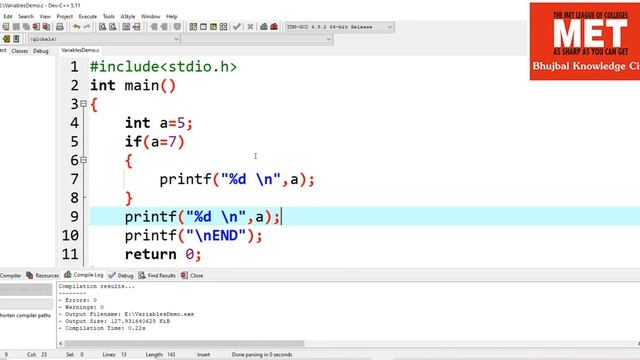Open the Help menu
This screenshot has width=640, height=360.
(171, 16)
